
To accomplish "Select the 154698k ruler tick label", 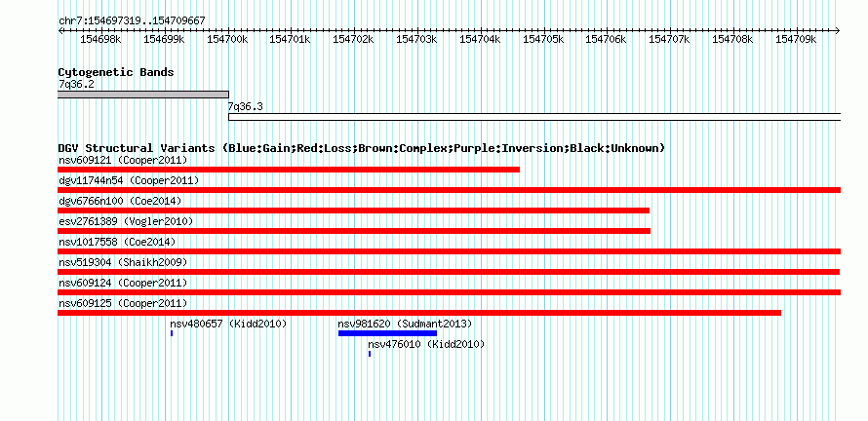I will [x=100, y=39].
